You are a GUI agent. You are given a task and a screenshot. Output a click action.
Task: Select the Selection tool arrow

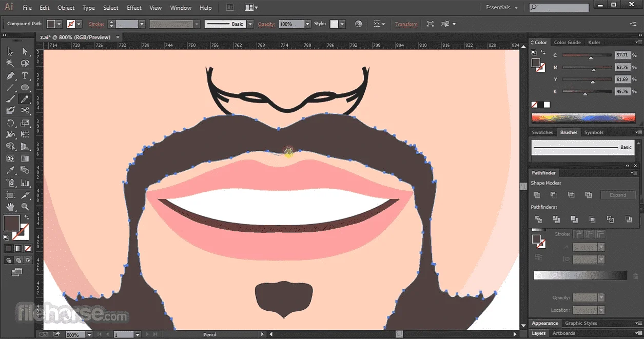[10, 51]
